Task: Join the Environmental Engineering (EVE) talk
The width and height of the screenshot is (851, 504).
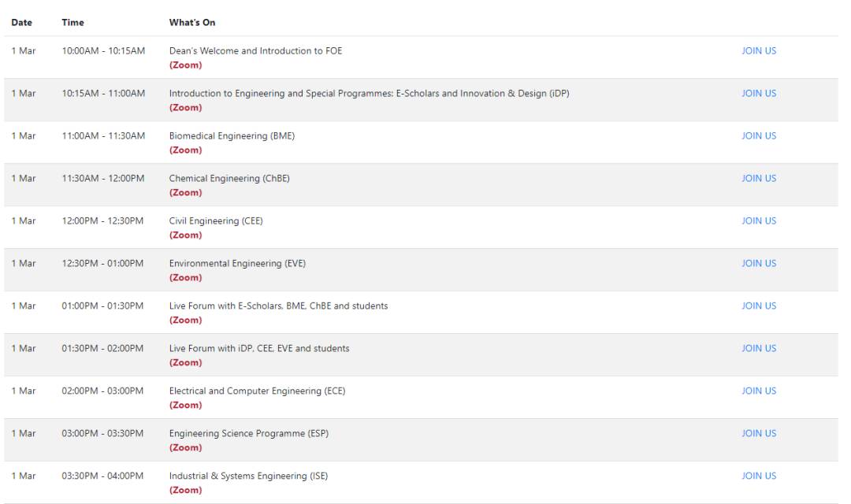Action: [759, 264]
